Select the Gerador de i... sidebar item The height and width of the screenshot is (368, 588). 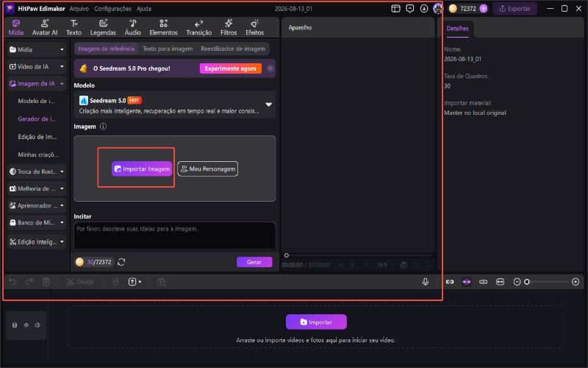[x=37, y=119]
